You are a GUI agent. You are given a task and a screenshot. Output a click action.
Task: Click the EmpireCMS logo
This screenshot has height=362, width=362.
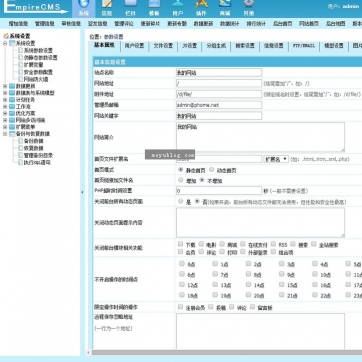pyautogui.click(x=35, y=7)
